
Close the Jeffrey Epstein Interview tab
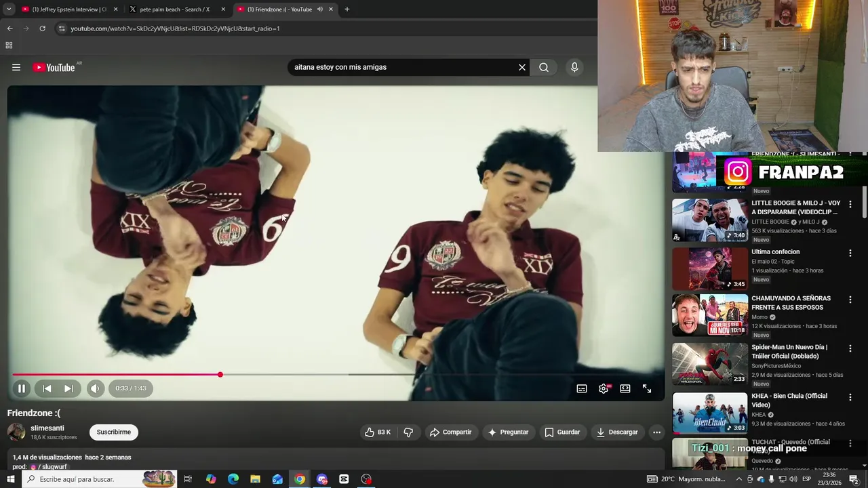[115, 9]
